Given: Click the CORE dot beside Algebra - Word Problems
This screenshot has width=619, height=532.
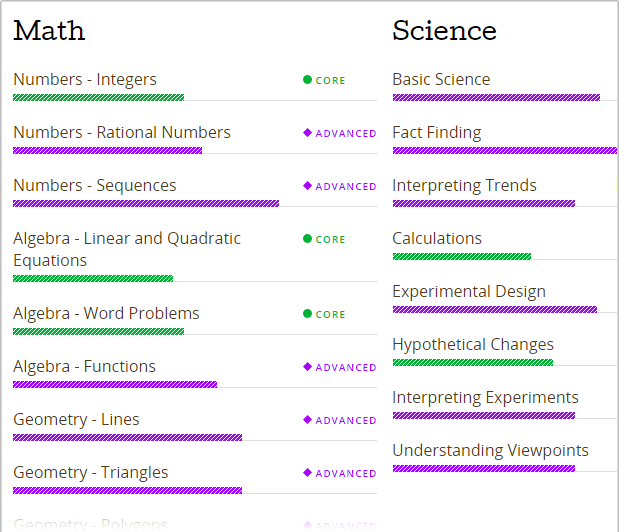Looking at the screenshot, I should point(307,314).
